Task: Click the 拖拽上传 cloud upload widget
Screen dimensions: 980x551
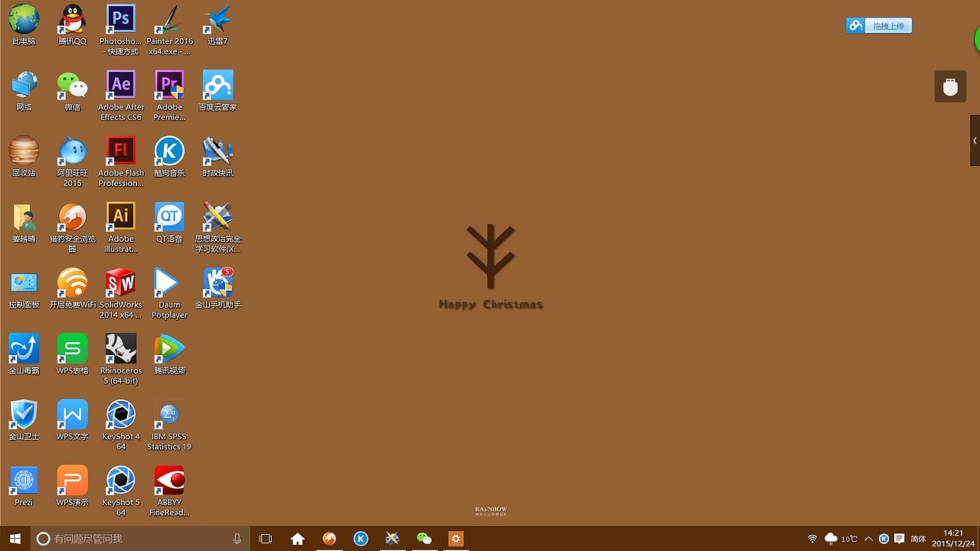Action: click(879, 26)
